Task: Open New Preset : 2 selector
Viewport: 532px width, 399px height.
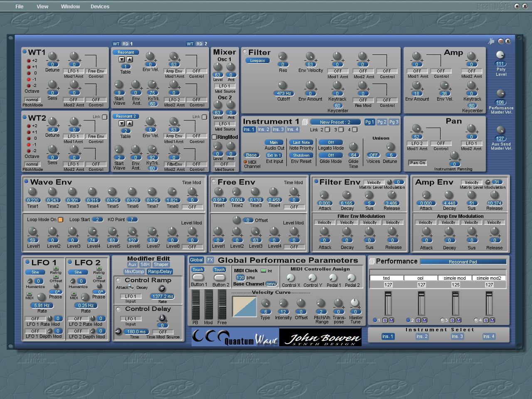Action: pos(335,122)
